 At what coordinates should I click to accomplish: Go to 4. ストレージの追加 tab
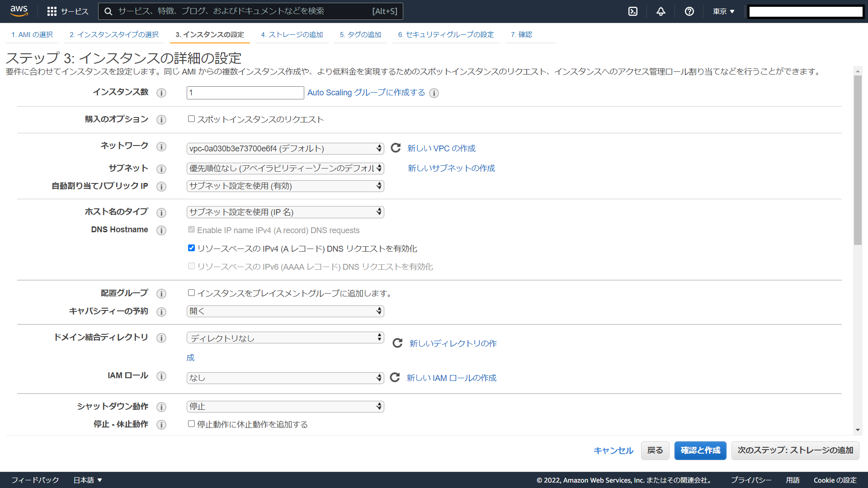point(292,35)
